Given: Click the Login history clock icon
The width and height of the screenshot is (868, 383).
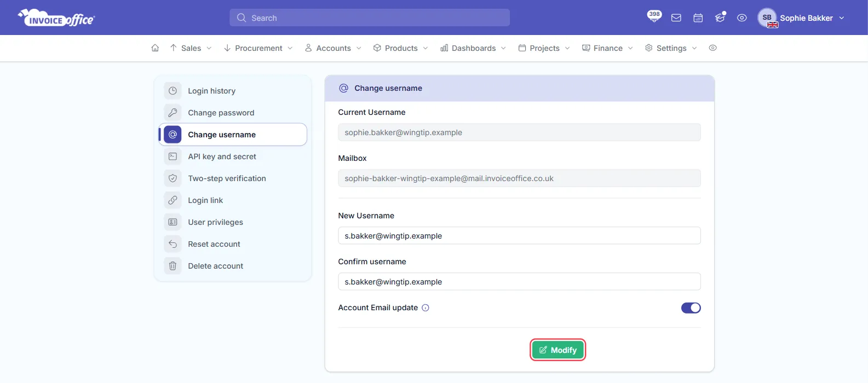Looking at the screenshot, I should point(173,91).
